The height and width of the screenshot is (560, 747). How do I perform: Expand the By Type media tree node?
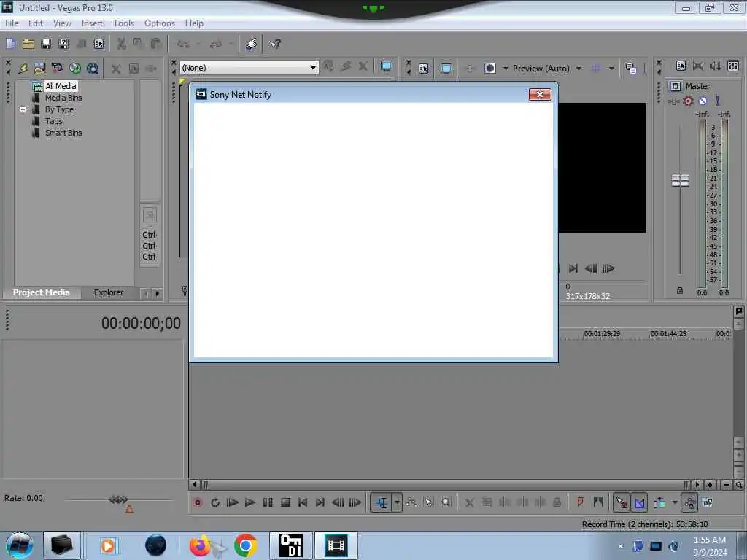pyautogui.click(x=23, y=109)
